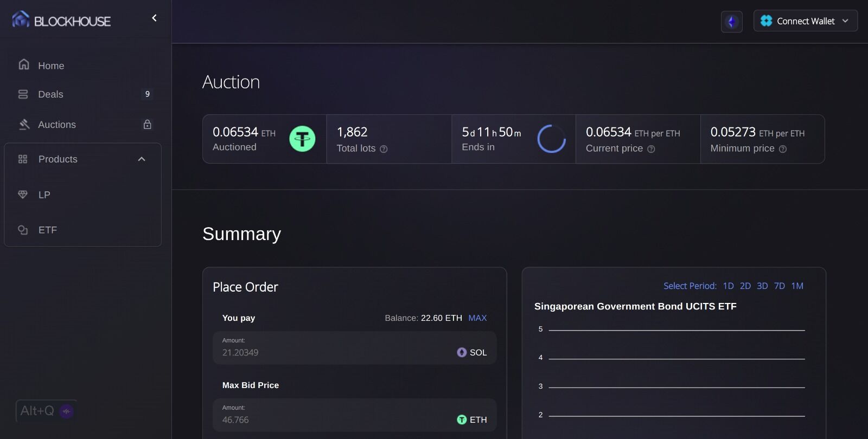The width and height of the screenshot is (868, 439).
Task: Click the Current price help icon
Action: 651,149
